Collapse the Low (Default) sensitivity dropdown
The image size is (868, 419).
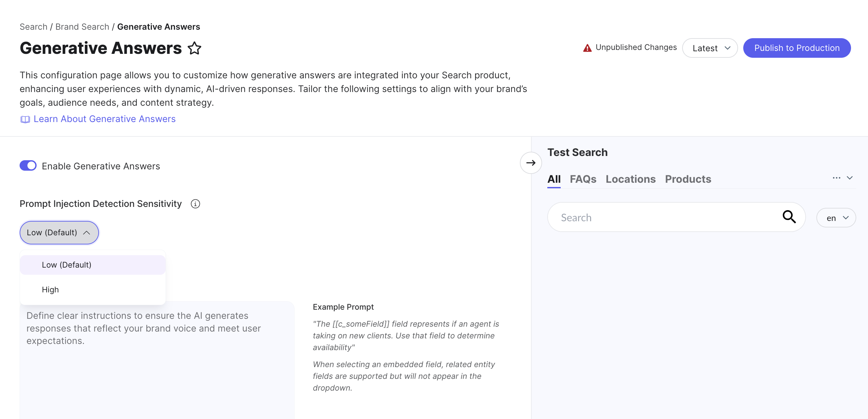pos(59,232)
